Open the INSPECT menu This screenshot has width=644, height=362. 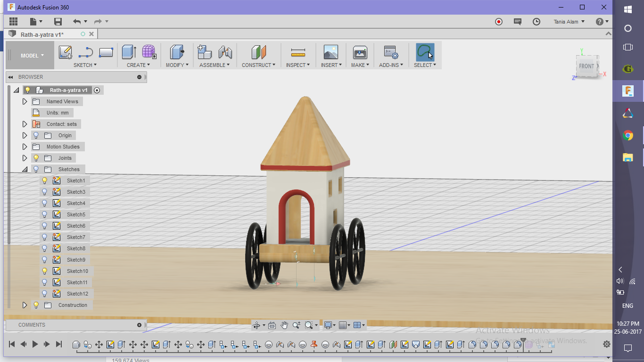(298, 65)
